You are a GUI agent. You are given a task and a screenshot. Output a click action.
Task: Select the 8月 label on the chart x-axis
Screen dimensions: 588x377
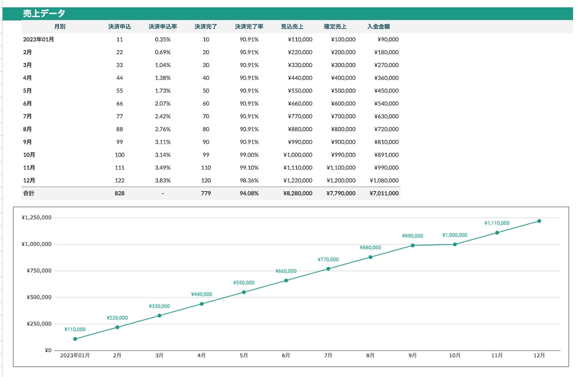click(x=370, y=356)
